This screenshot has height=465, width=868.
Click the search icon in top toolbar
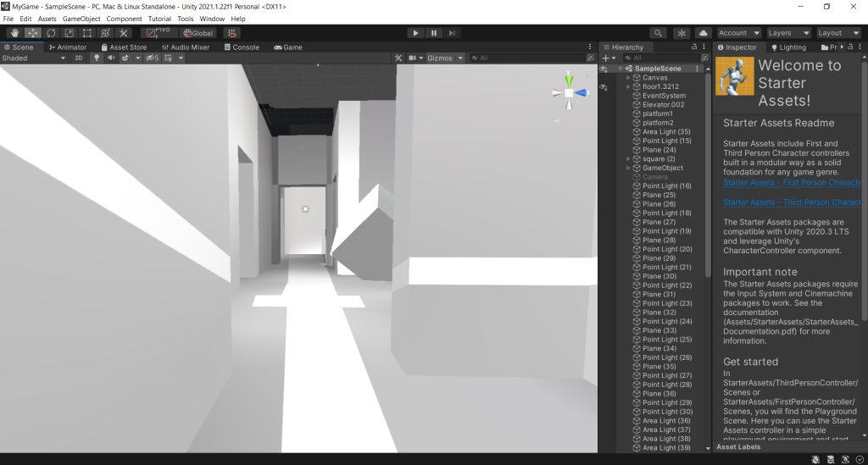coord(658,33)
